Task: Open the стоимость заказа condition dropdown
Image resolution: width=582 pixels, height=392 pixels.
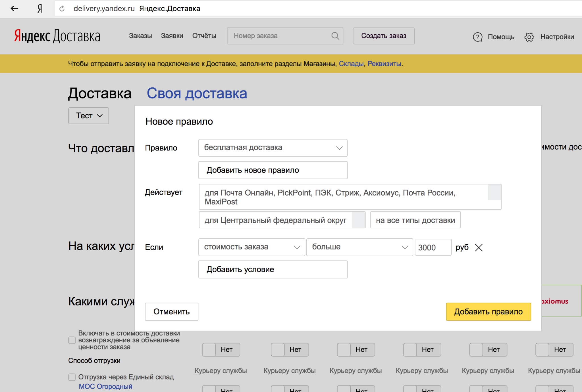Action: (x=252, y=247)
